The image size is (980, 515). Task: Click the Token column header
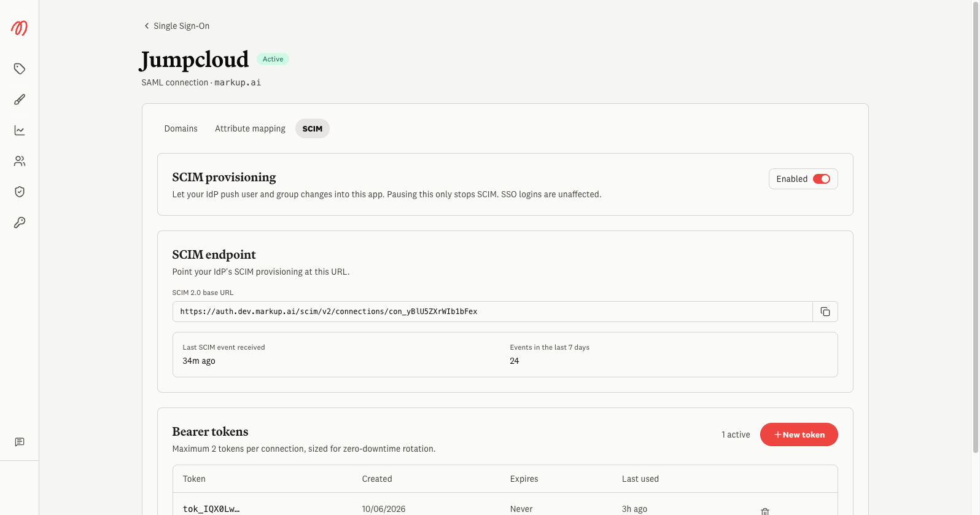(194, 479)
